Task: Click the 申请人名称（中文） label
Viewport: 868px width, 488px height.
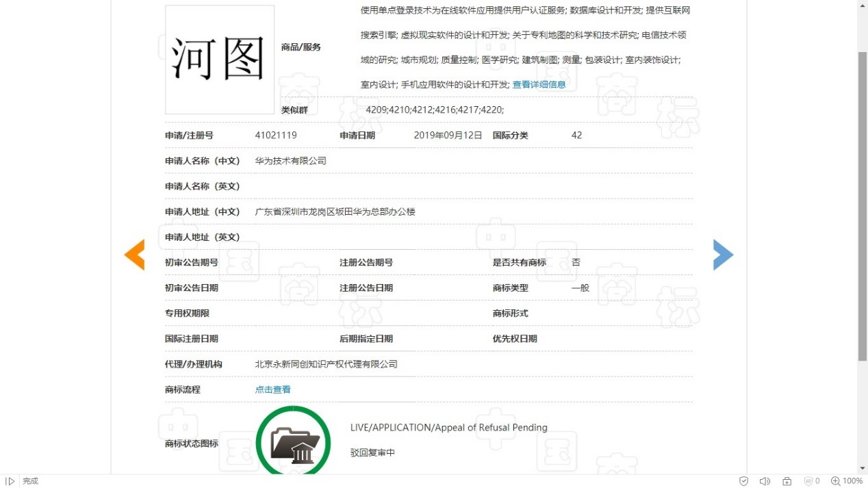Action: pos(203,161)
